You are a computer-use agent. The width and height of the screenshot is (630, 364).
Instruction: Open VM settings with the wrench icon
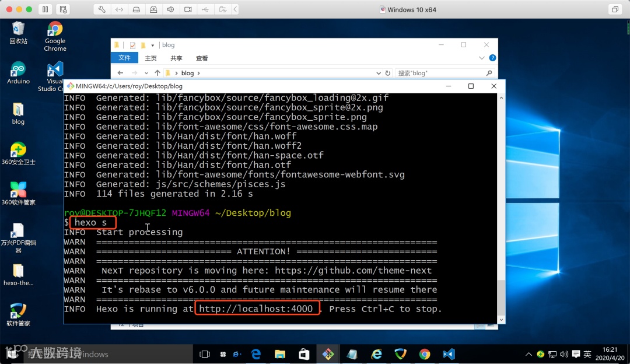point(102,9)
